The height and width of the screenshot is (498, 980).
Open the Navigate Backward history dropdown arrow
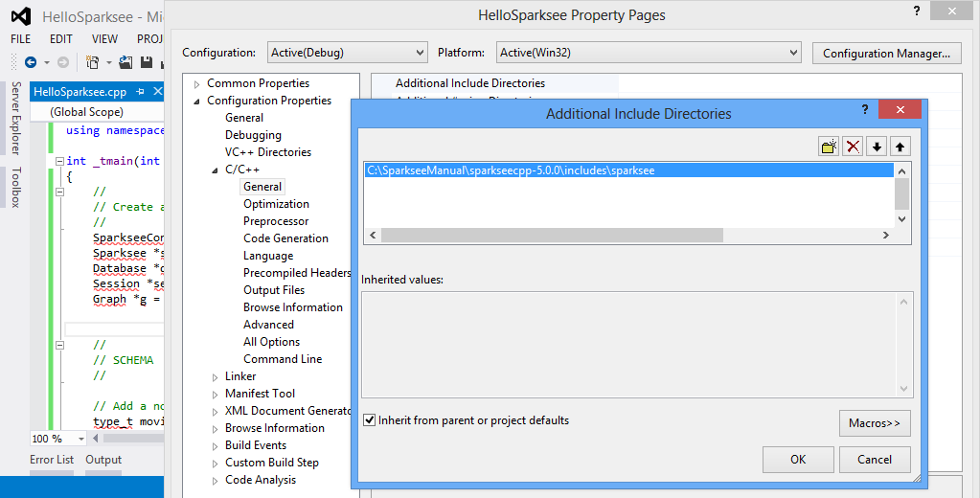tap(46, 62)
